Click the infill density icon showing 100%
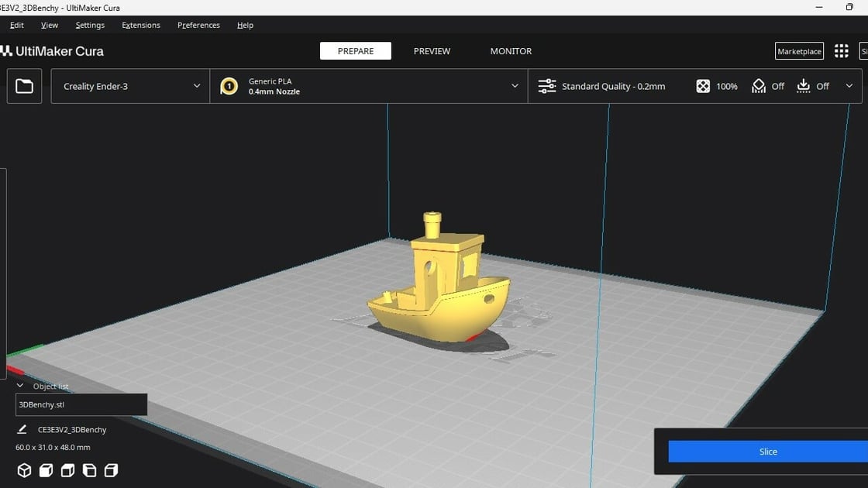The width and height of the screenshot is (868, 488). [703, 86]
